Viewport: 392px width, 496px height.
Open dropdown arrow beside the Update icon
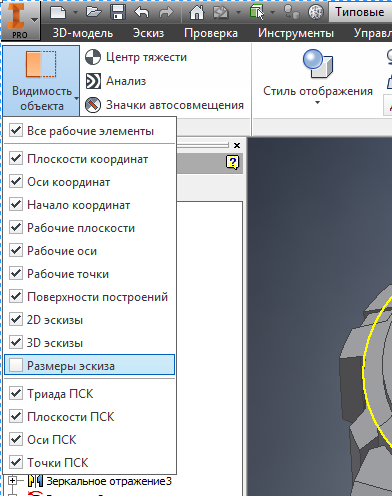coord(238,13)
